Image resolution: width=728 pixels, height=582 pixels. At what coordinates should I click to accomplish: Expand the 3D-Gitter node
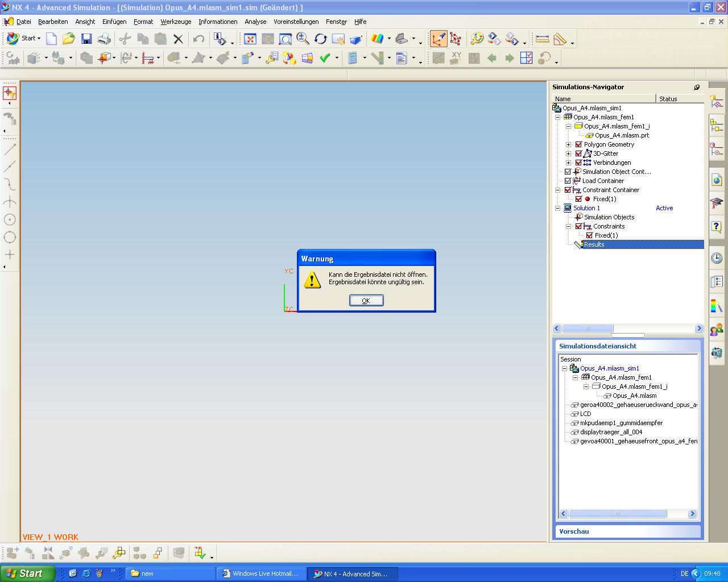tap(569, 153)
